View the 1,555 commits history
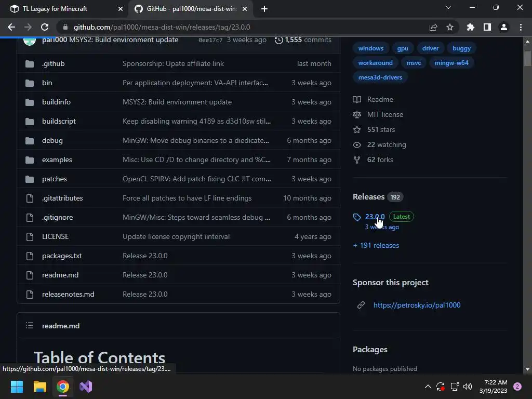Screen dimensions: 532x399 click(x=303, y=39)
